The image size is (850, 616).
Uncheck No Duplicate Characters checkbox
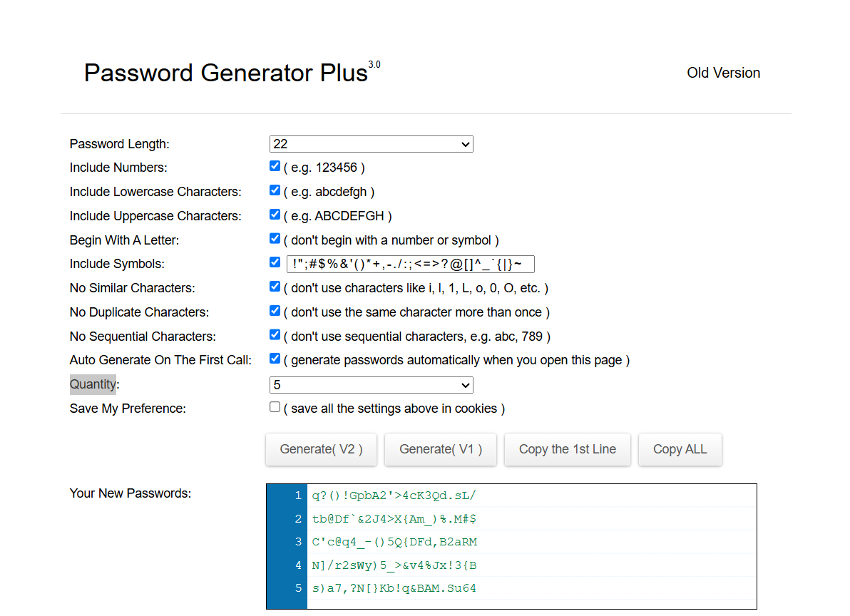(275, 311)
